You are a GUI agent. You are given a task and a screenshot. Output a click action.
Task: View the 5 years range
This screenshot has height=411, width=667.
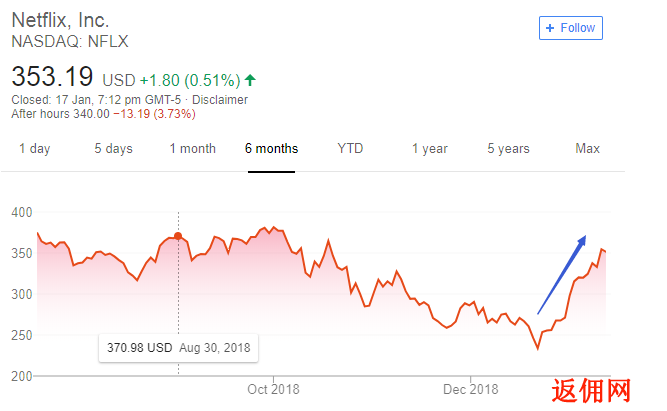click(x=508, y=148)
